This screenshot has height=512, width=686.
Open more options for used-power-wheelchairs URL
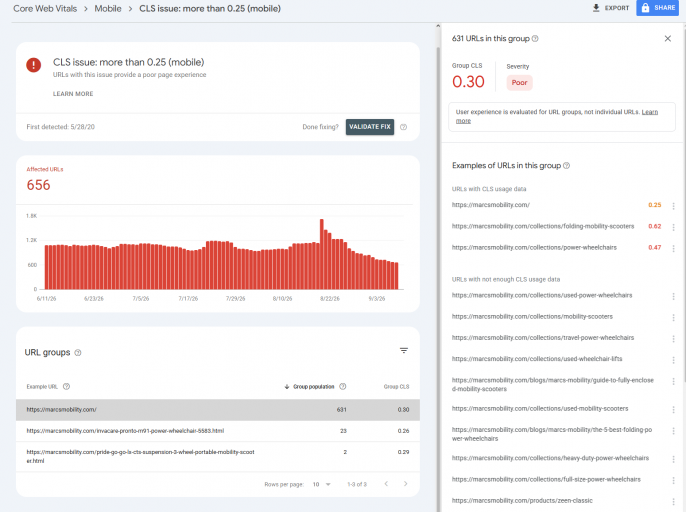[673, 296]
